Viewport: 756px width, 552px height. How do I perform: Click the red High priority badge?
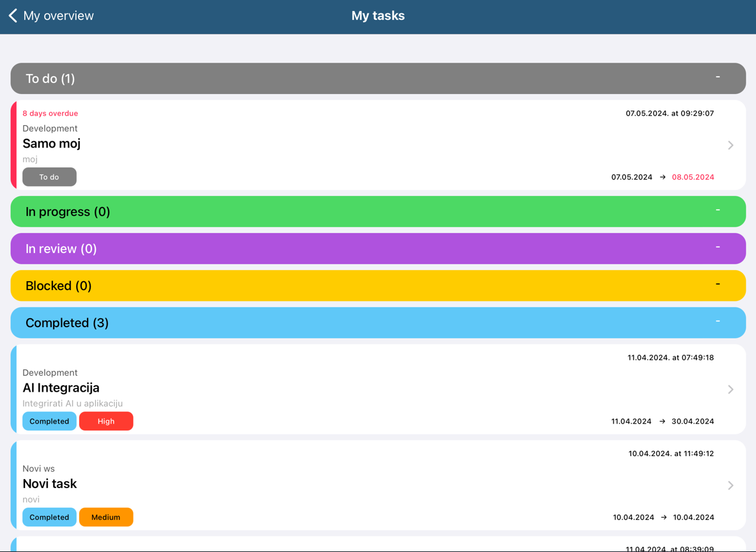click(x=106, y=421)
